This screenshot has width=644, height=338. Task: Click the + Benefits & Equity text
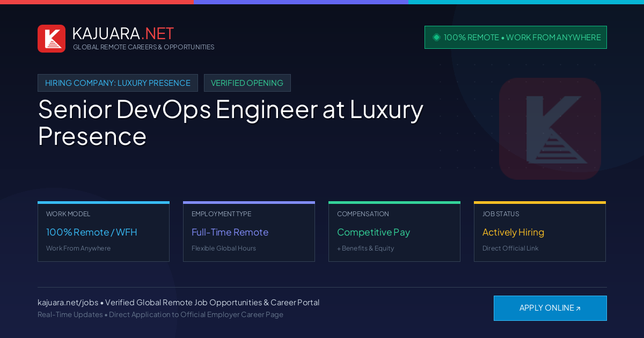click(365, 248)
